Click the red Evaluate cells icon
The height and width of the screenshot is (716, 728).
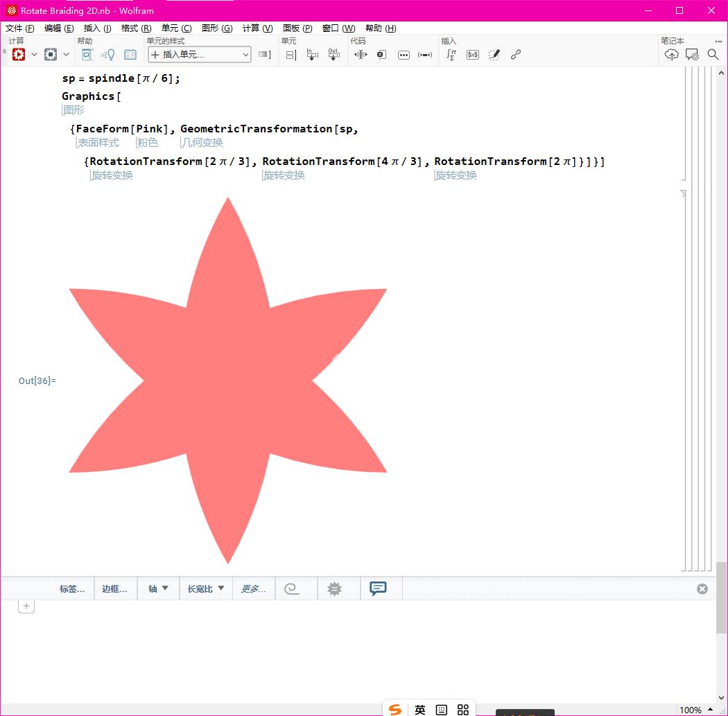pos(19,54)
